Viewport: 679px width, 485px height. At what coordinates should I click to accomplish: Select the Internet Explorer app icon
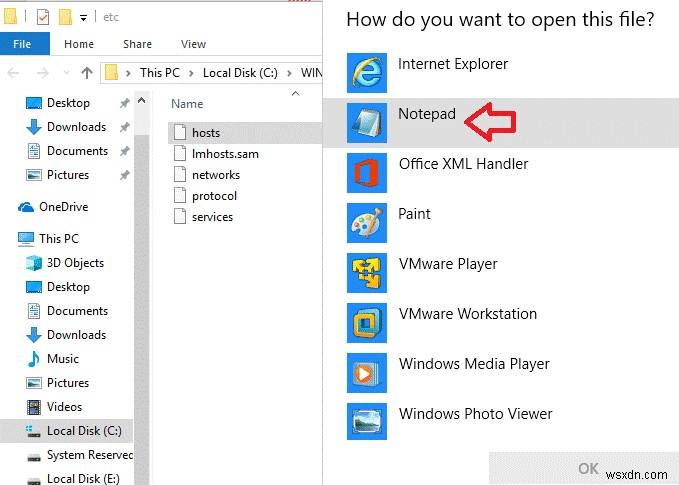click(367, 73)
